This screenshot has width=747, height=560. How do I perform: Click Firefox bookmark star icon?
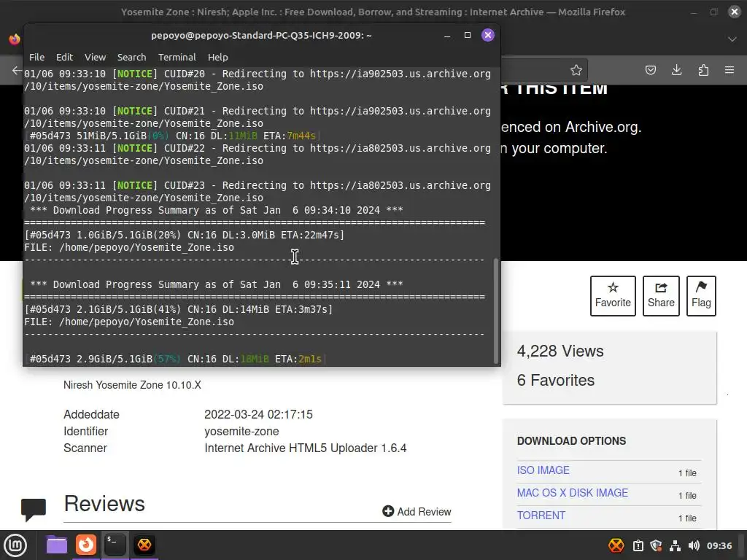pos(576,71)
